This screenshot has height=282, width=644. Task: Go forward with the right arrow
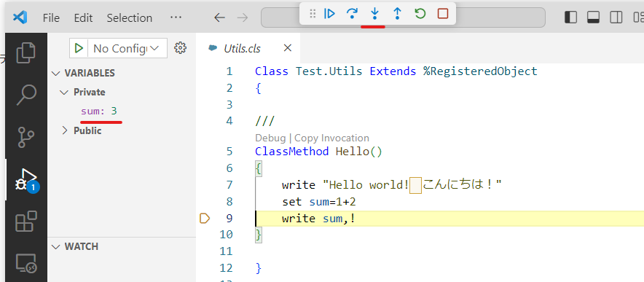[243, 17]
